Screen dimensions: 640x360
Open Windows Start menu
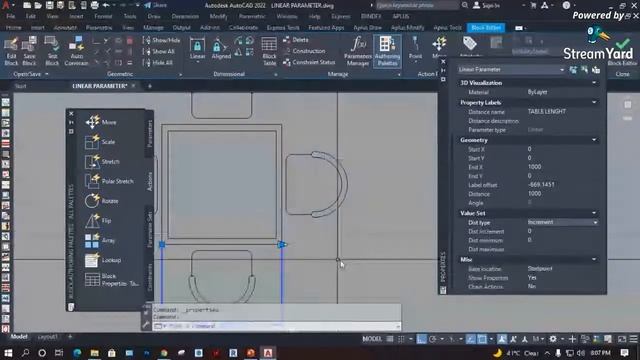tap(8, 353)
